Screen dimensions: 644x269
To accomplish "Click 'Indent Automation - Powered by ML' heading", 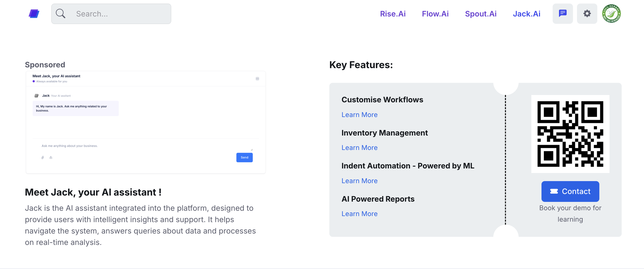I will [x=408, y=166].
